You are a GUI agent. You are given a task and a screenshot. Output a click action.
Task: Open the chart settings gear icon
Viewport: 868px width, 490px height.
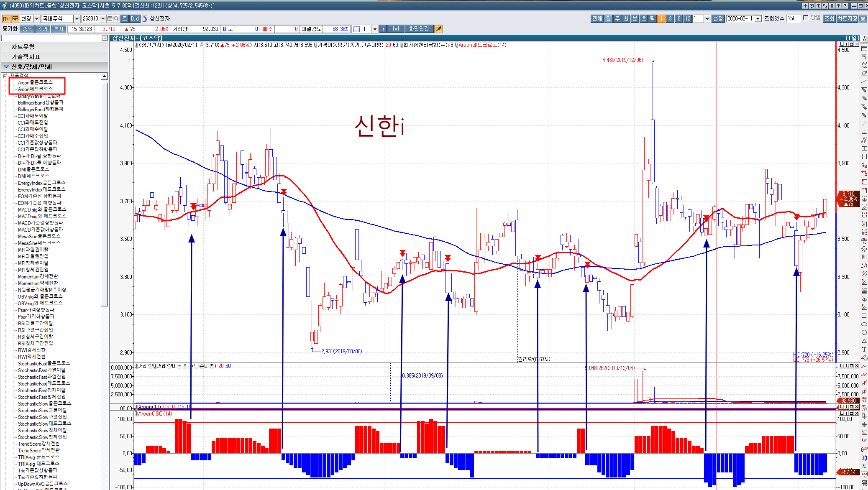point(863,18)
